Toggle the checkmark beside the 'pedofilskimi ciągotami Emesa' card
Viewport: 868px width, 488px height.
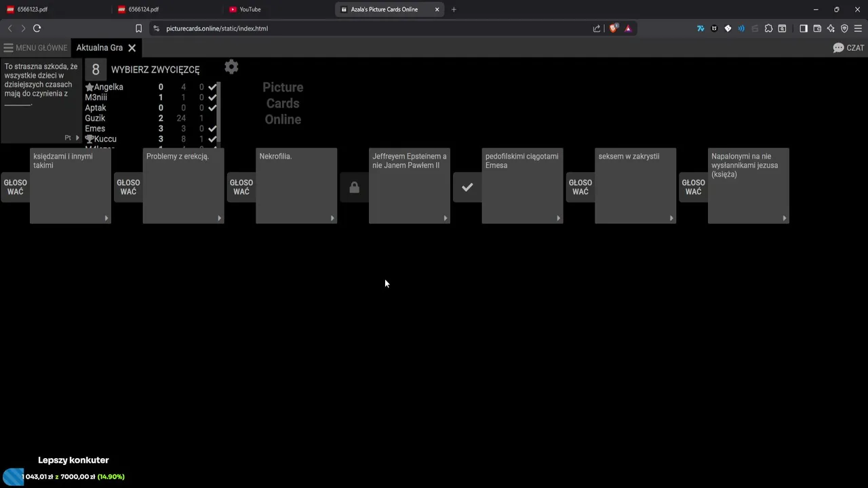click(x=467, y=188)
